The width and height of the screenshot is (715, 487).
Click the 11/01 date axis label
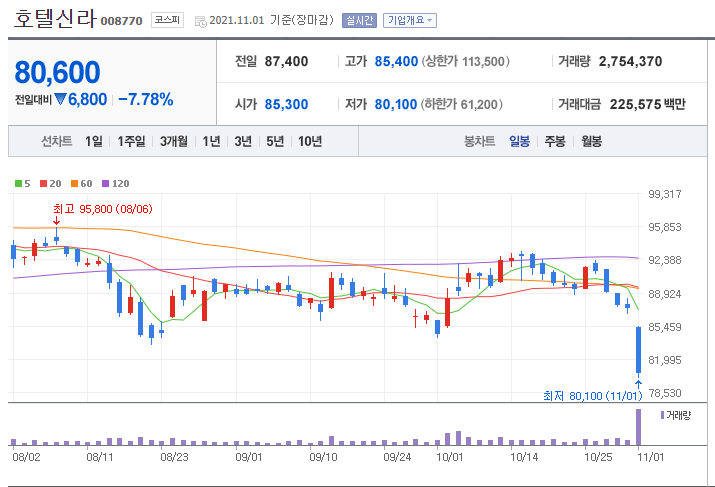pyautogui.click(x=651, y=457)
